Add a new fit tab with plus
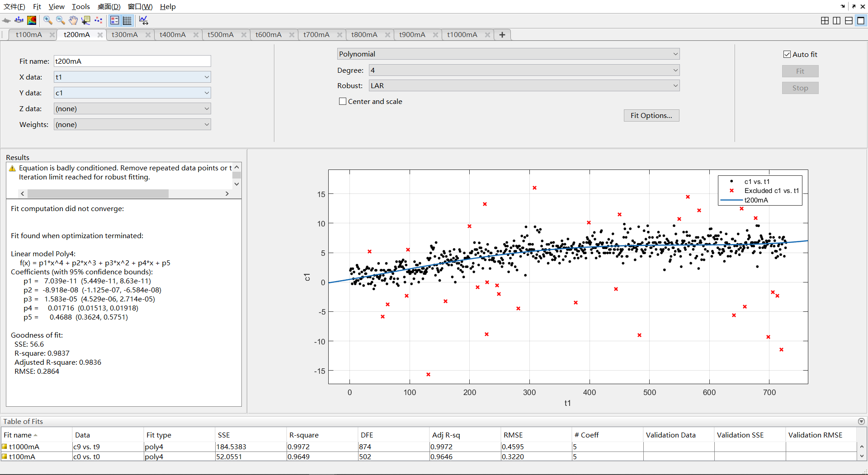Image resolution: width=868 pixels, height=475 pixels. 502,35
